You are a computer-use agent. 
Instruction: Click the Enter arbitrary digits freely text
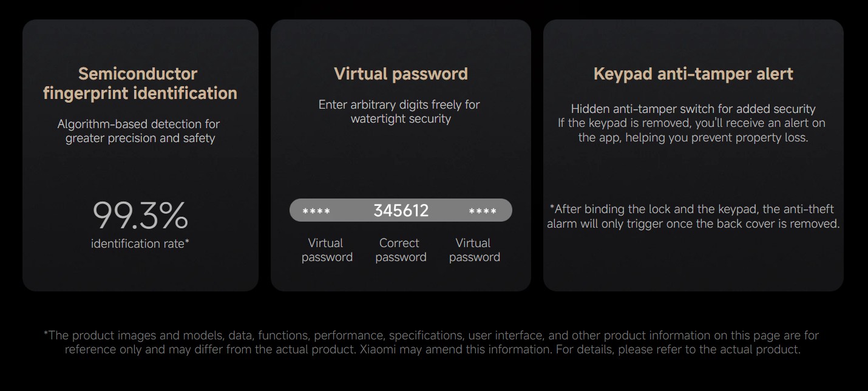401,112
